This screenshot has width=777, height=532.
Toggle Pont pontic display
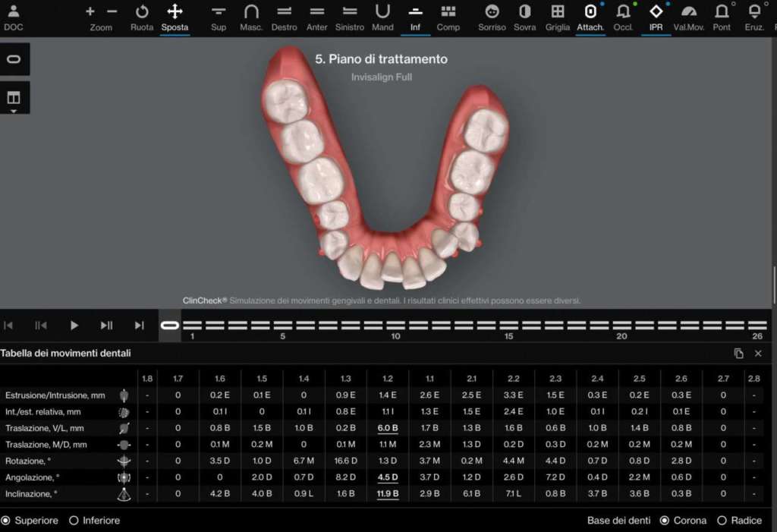722,17
